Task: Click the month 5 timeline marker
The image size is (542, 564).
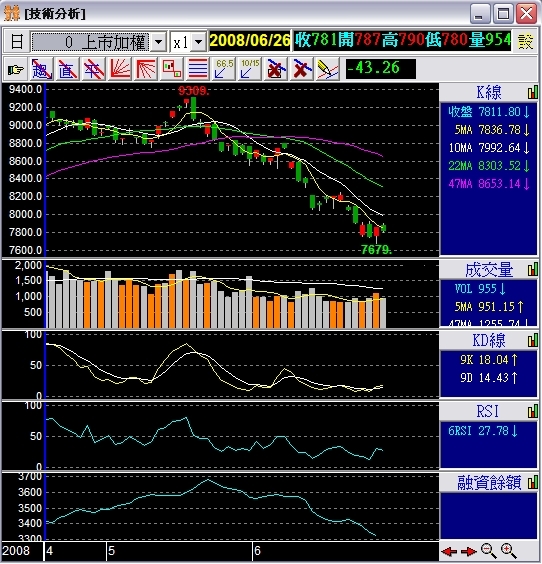Action: pyautogui.click(x=111, y=551)
